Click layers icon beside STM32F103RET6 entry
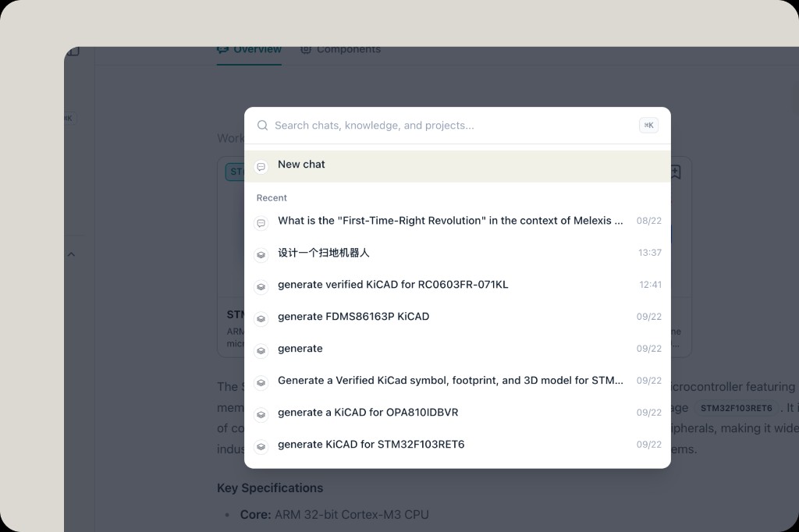This screenshot has width=799, height=532. [x=261, y=447]
